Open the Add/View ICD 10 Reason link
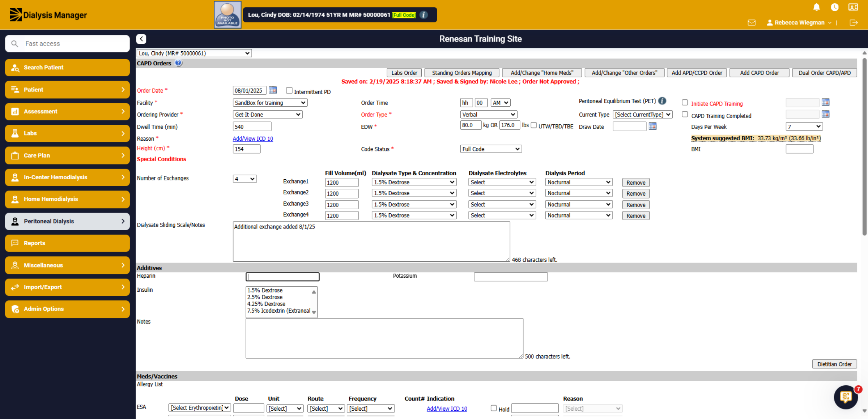 click(x=253, y=138)
